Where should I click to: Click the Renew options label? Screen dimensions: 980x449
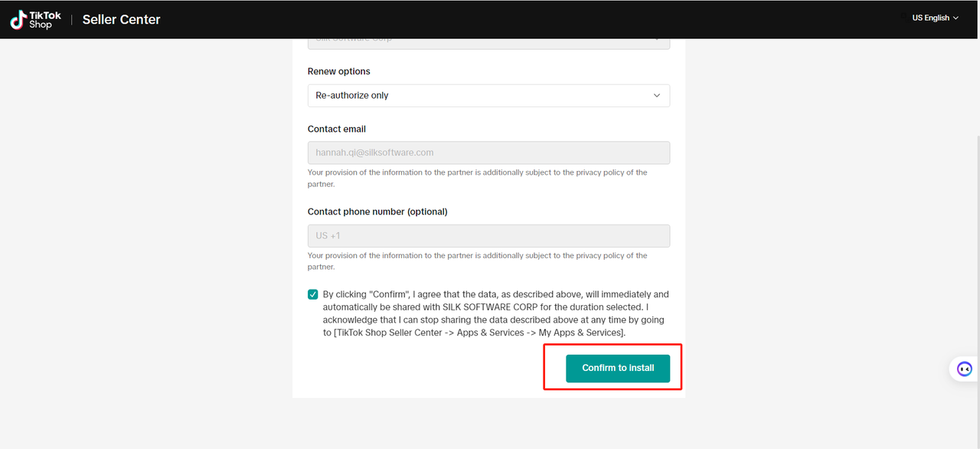coord(338,71)
